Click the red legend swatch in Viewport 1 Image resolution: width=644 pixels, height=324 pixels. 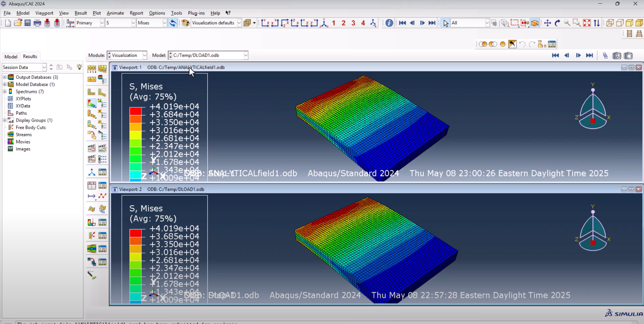pyautogui.click(x=136, y=111)
